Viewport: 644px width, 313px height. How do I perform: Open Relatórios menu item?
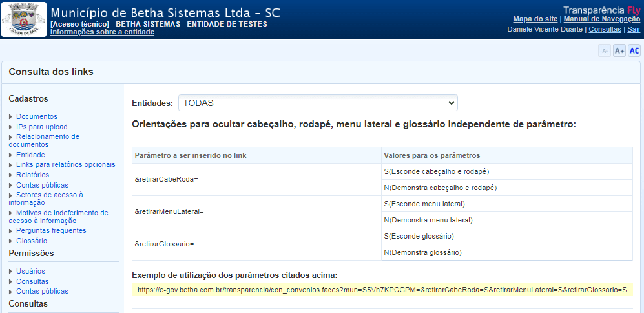point(32,175)
